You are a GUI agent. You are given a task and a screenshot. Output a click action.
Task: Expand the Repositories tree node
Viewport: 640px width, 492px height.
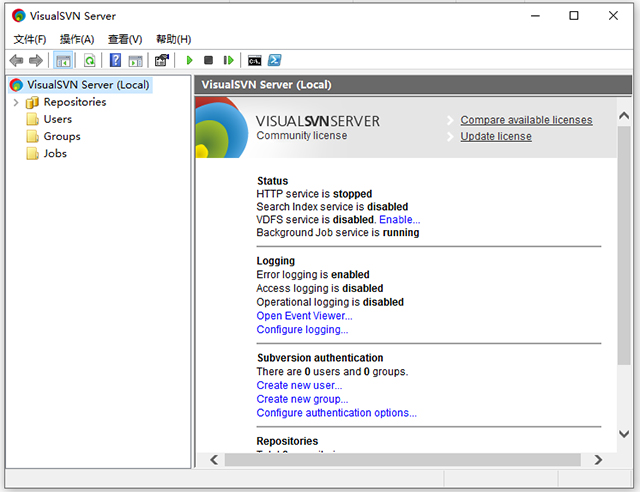click(x=16, y=102)
